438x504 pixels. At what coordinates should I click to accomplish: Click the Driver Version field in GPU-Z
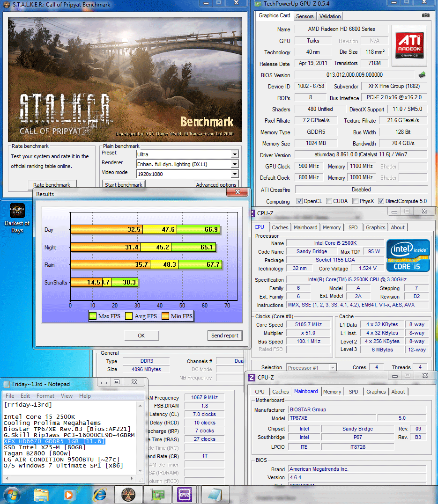pyautogui.click(x=361, y=154)
